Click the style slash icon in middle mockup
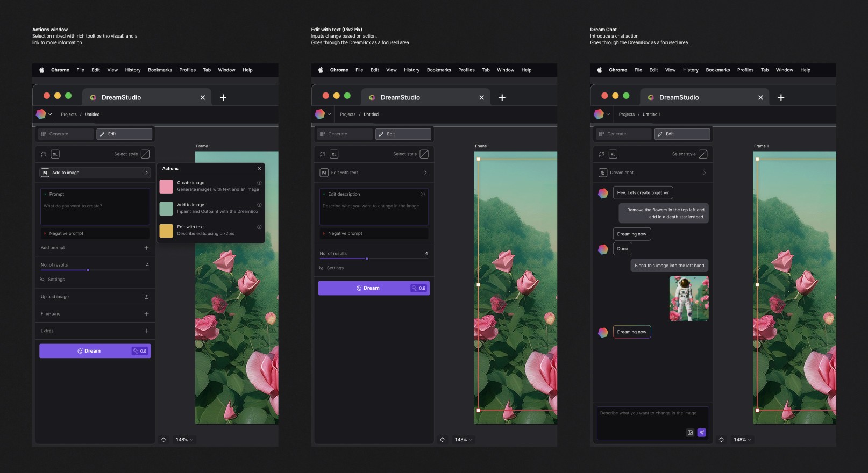Image resolution: width=868 pixels, height=473 pixels. (x=424, y=154)
